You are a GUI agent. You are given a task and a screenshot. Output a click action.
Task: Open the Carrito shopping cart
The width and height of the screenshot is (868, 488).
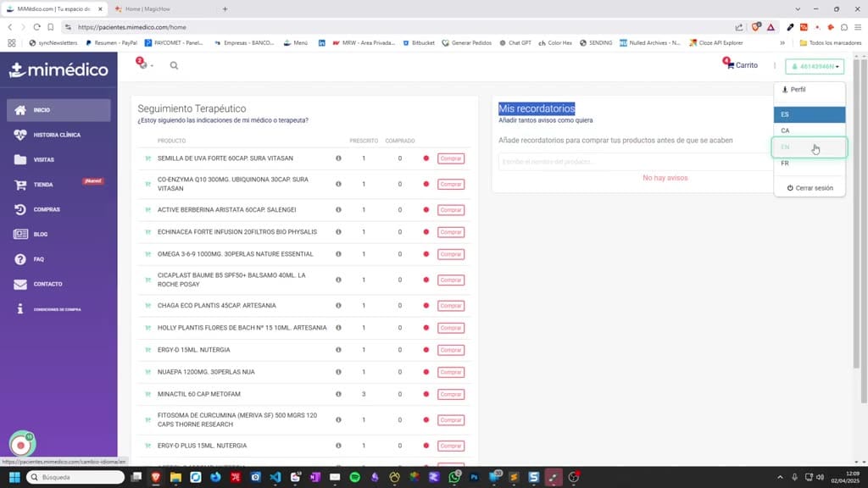point(740,64)
